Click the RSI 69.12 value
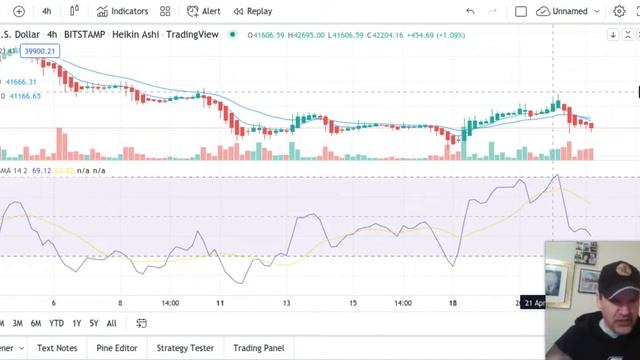The width and height of the screenshot is (640, 360). pos(42,171)
